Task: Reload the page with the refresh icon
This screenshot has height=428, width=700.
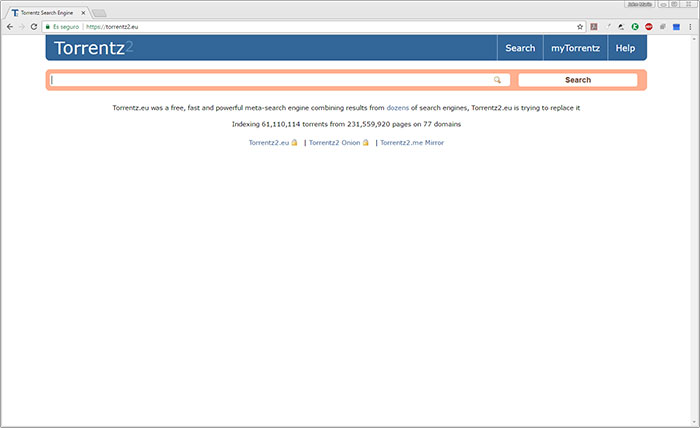Action: click(34, 27)
